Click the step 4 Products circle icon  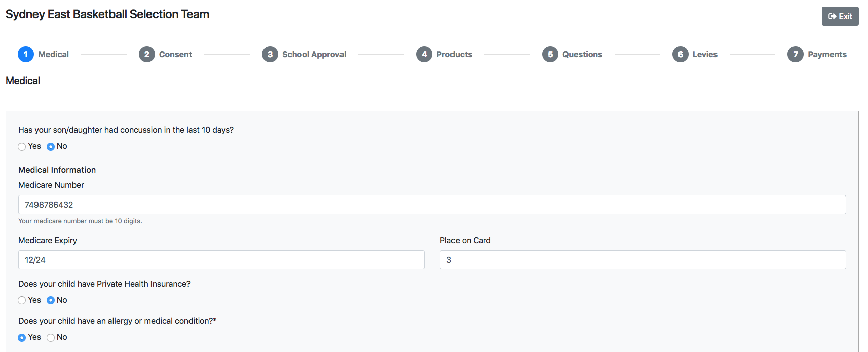[x=424, y=54]
